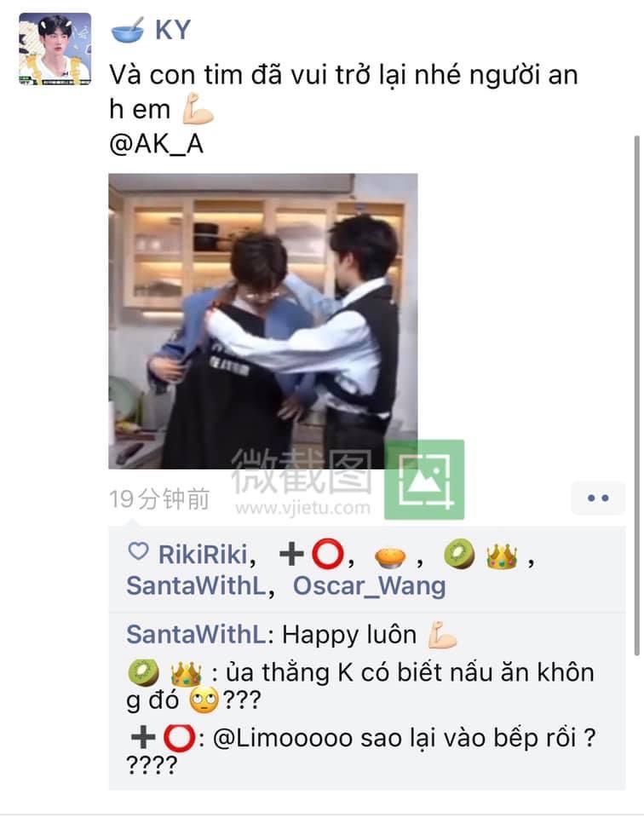Open the KY username link

[x=173, y=30]
